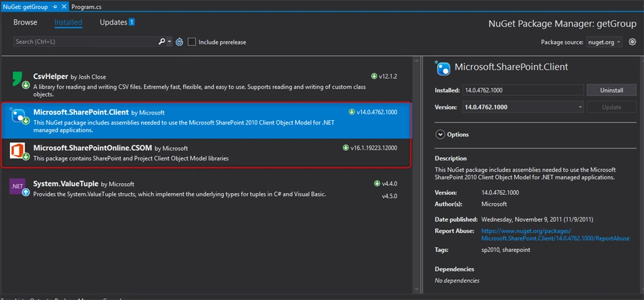
Task: Click the Search (Ctrl+L) box
Action: click(x=86, y=42)
